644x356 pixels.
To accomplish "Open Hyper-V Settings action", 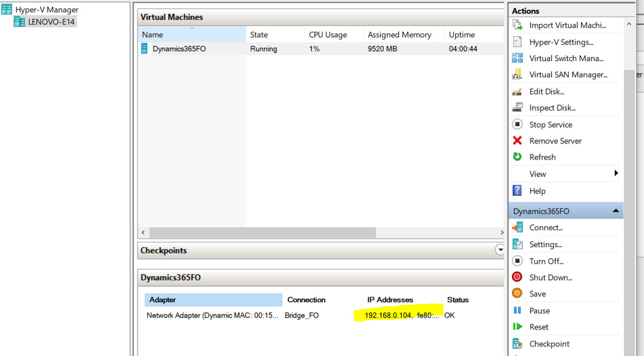I will 561,42.
